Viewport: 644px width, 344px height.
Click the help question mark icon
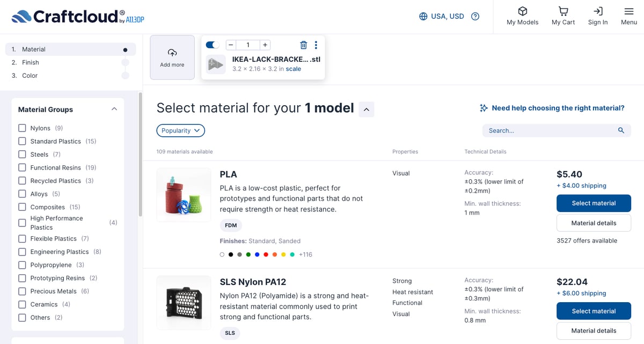[475, 17]
